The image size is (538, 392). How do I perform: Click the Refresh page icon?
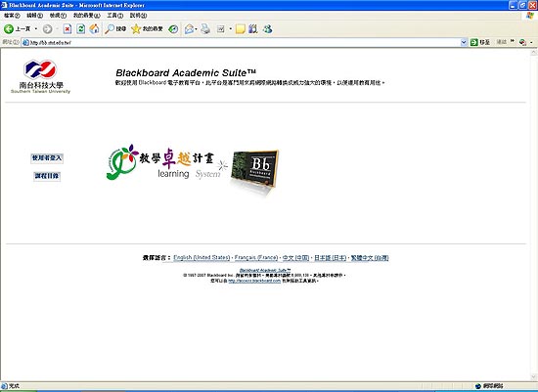click(x=81, y=29)
